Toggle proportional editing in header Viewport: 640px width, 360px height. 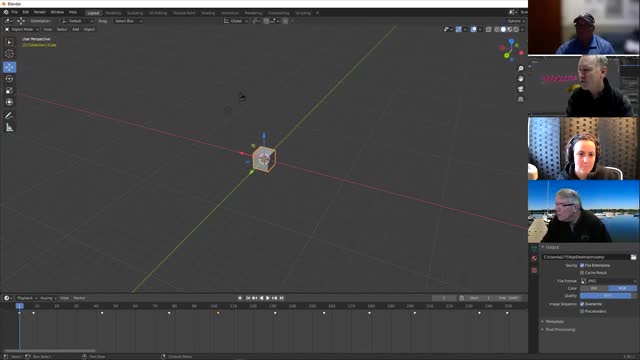tap(285, 21)
